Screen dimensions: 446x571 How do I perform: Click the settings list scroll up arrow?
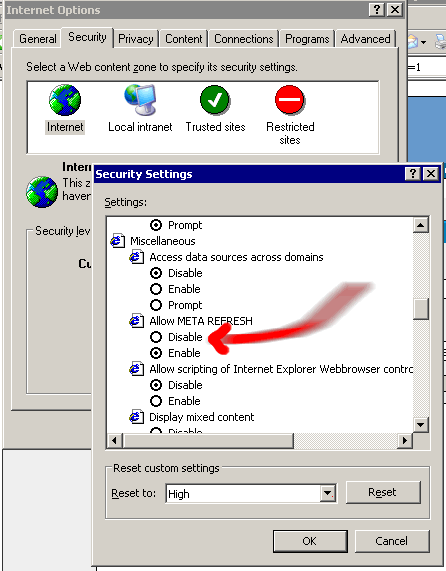[x=421, y=225]
